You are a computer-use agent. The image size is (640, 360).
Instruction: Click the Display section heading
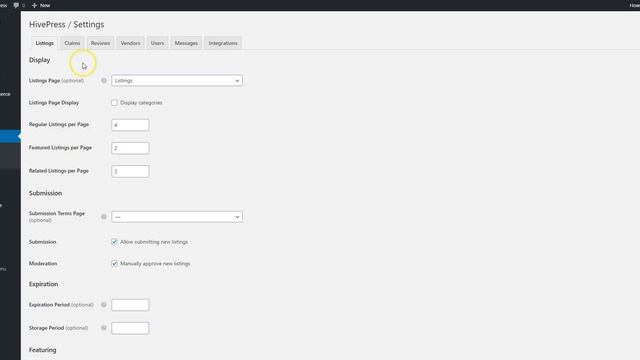pyautogui.click(x=39, y=60)
